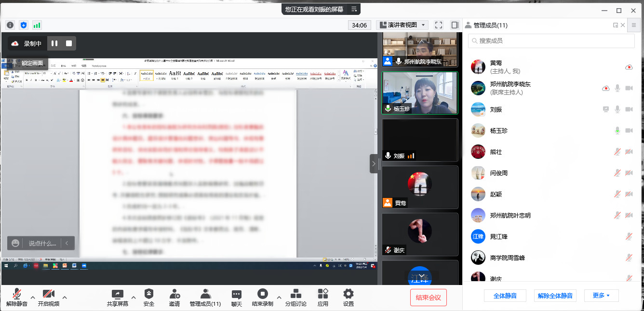
Task: Start sharing with 共享屏幕
Action: (118, 298)
